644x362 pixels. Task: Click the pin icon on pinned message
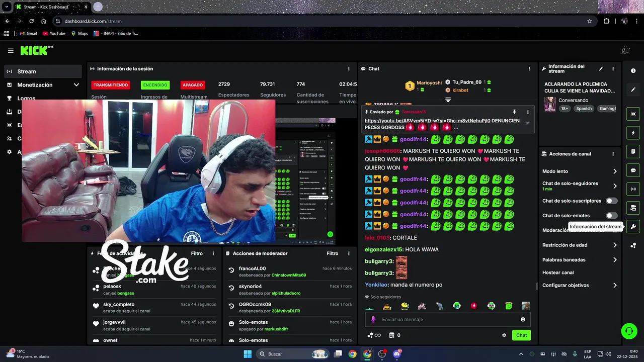[514, 112]
